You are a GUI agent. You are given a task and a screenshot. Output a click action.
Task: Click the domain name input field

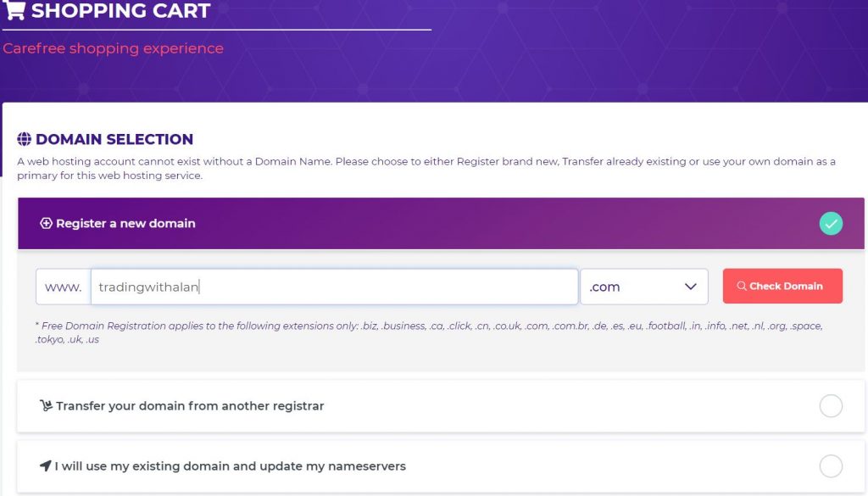tap(334, 287)
